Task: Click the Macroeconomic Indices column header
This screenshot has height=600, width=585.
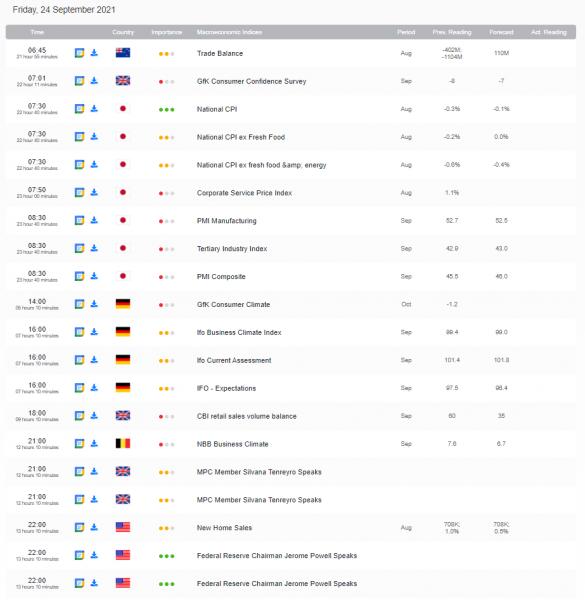Action: (x=229, y=32)
